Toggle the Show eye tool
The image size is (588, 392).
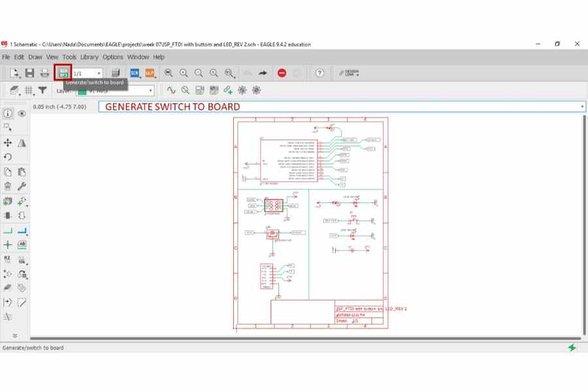coord(22,113)
